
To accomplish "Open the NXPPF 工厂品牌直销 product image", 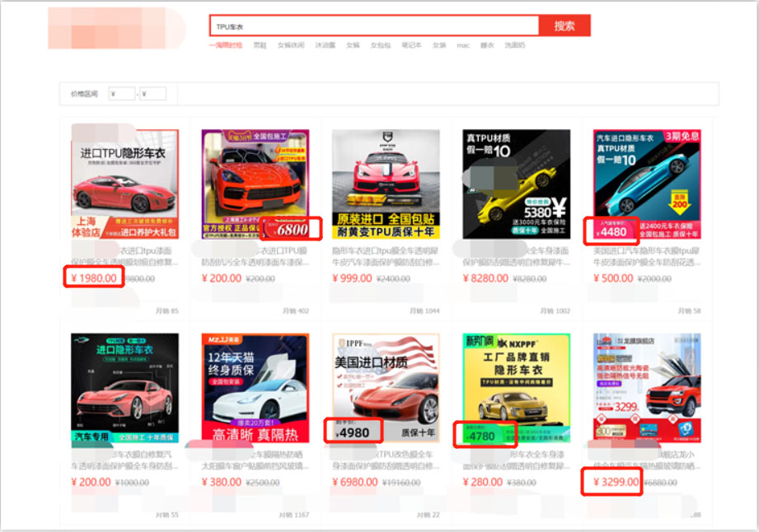I will [516, 387].
